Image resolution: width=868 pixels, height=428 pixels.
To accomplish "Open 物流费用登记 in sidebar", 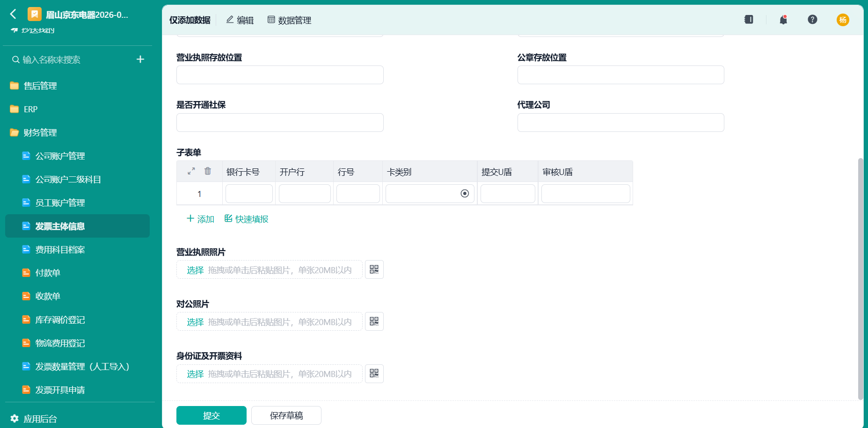I will pos(77,343).
